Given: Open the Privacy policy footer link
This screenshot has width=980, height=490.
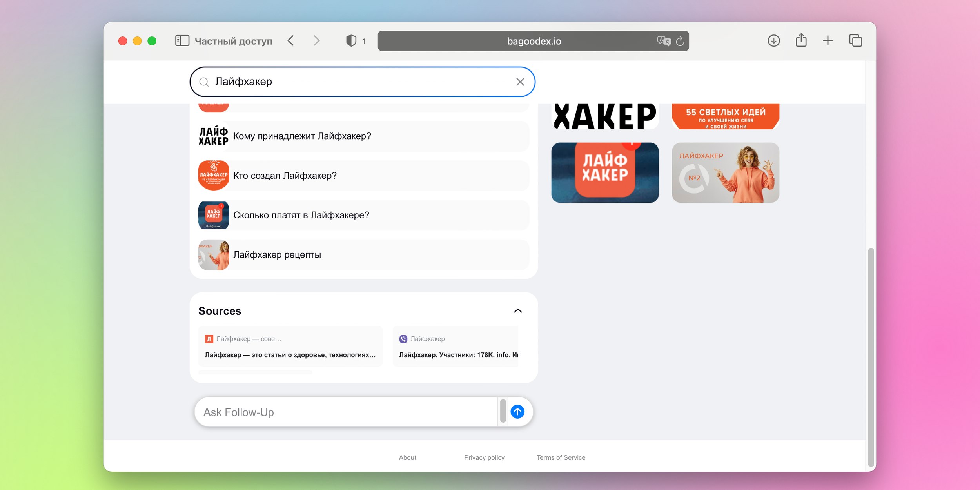Looking at the screenshot, I should click(484, 457).
